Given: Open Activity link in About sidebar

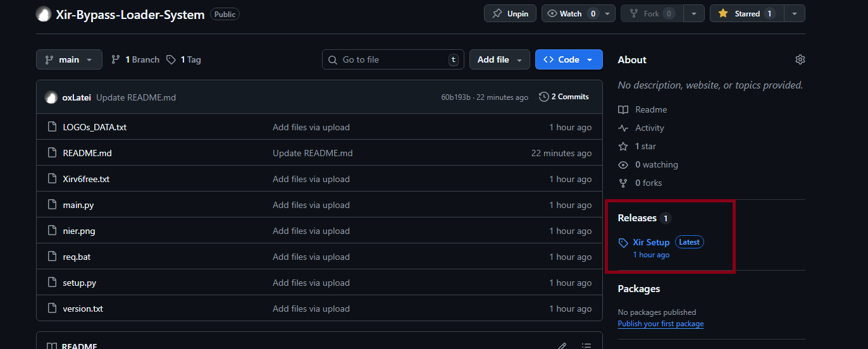Looking at the screenshot, I should [643, 128].
